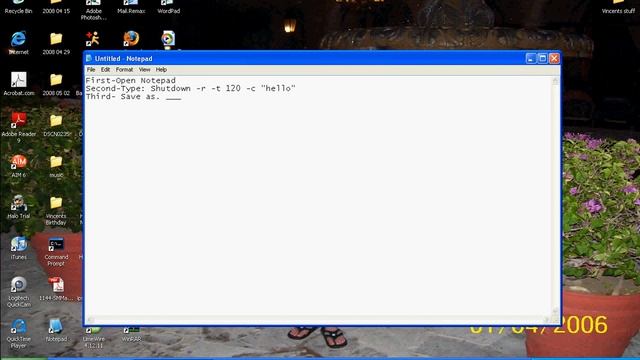The width and height of the screenshot is (640, 360).
Task: Open the Format menu in Notepad
Action: tap(124, 70)
